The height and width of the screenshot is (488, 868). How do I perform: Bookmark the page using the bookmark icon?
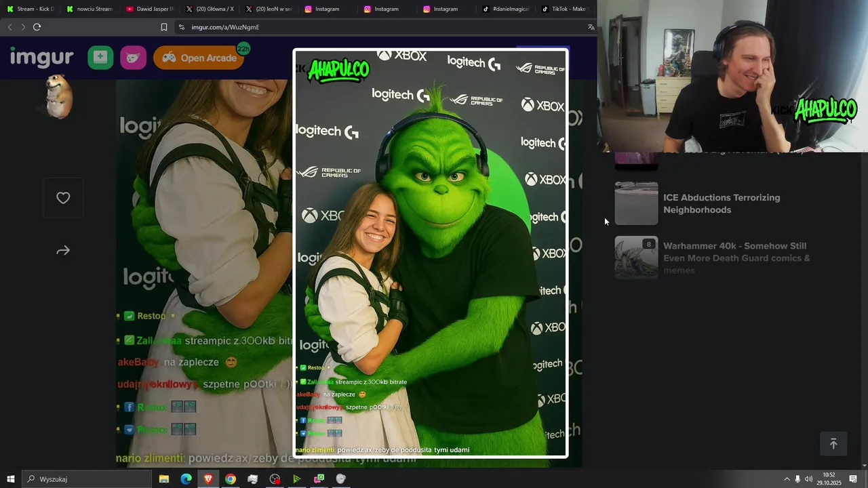(163, 27)
